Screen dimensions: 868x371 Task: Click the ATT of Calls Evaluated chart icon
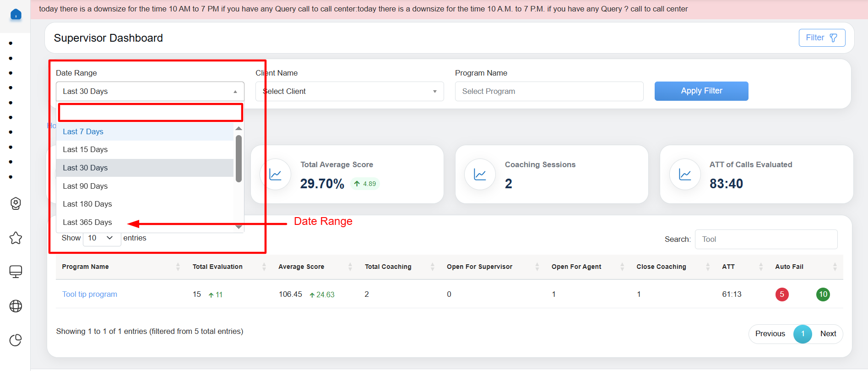(685, 175)
